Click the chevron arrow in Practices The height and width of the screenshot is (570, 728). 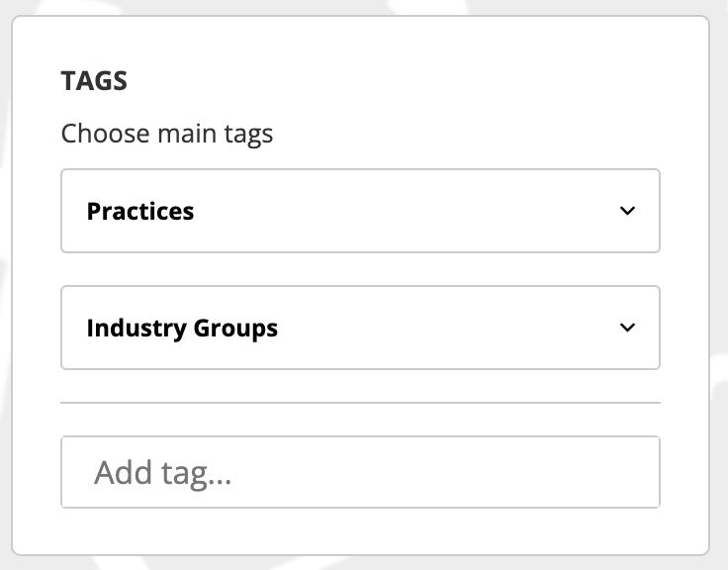click(626, 211)
